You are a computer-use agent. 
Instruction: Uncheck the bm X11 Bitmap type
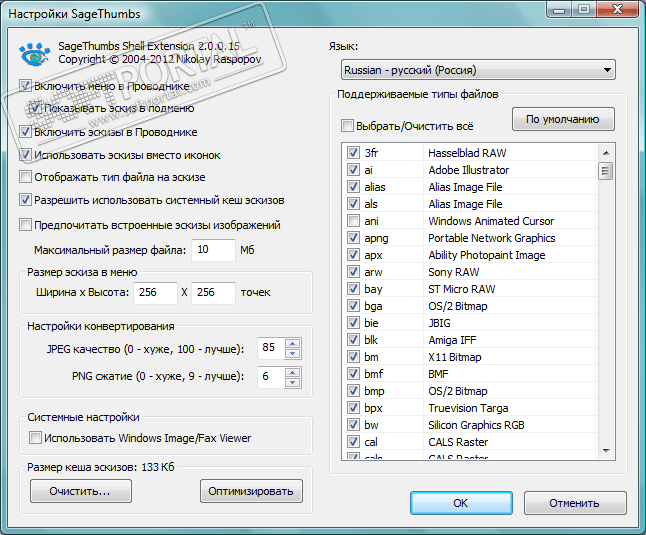353,357
